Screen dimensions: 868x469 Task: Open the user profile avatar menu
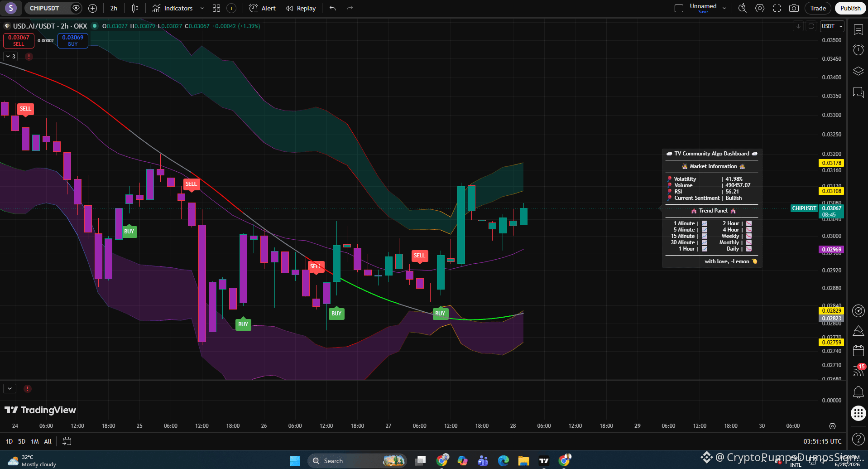tap(11, 8)
